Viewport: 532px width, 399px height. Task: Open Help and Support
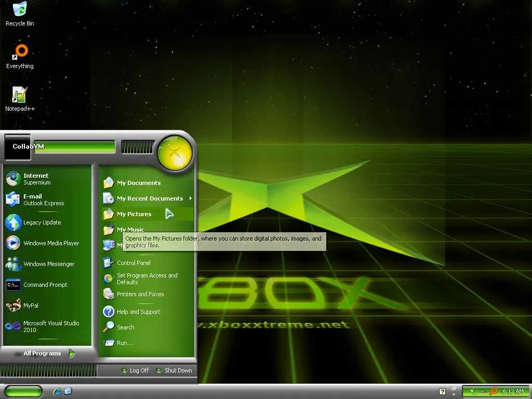[x=147, y=312]
